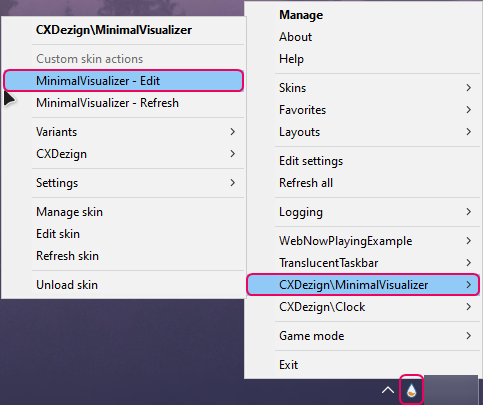Unload skin from the context menu

tap(124, 285)
